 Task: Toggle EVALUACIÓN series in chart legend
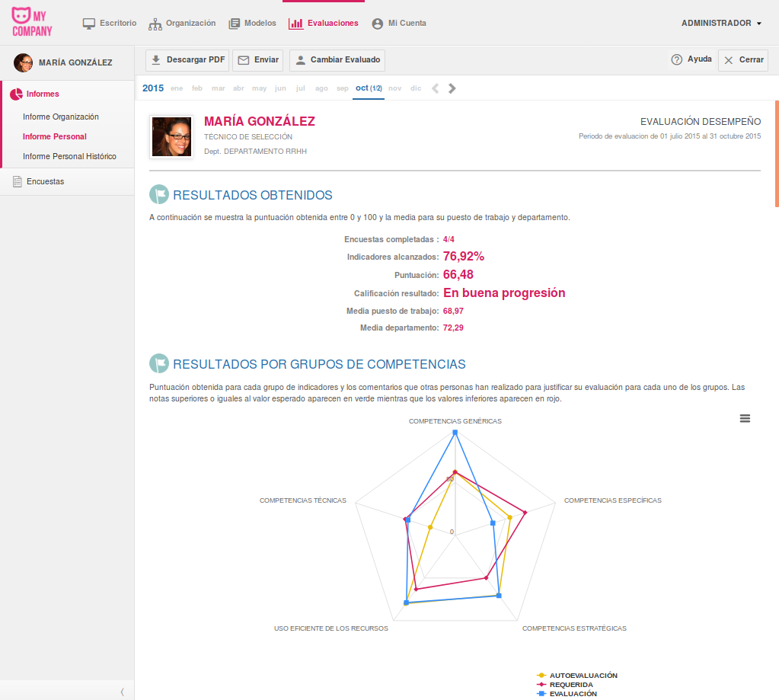(x=567, y=694)
